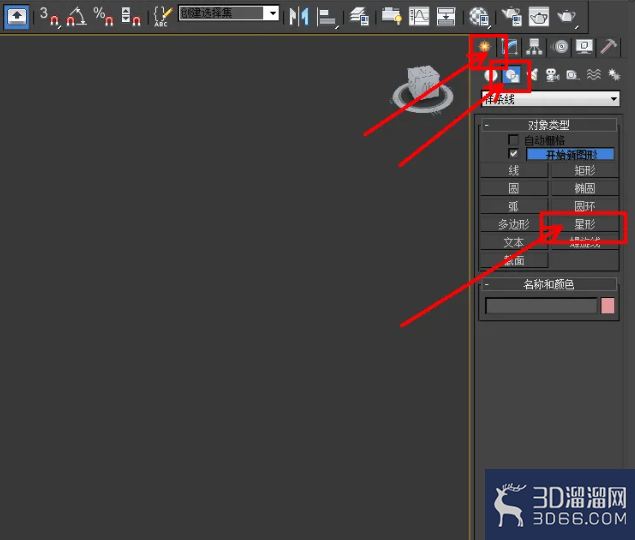Click the object name input field
Image resolution: width=635 pixels, height=540 pixels.
pyautogui.click(x=541, y=306)
